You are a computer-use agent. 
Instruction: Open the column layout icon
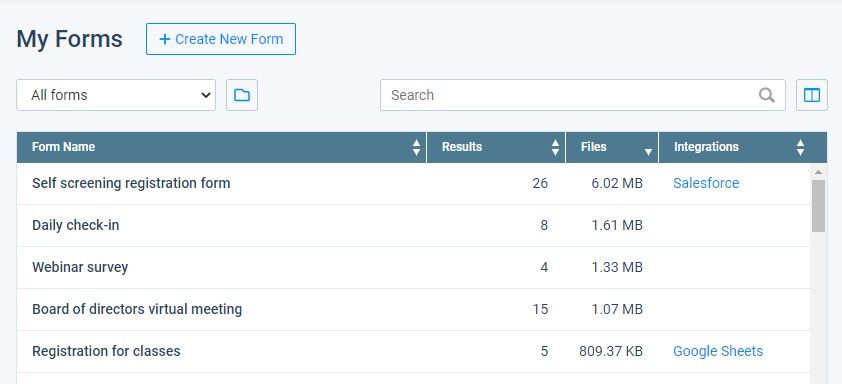pos(811,95)
